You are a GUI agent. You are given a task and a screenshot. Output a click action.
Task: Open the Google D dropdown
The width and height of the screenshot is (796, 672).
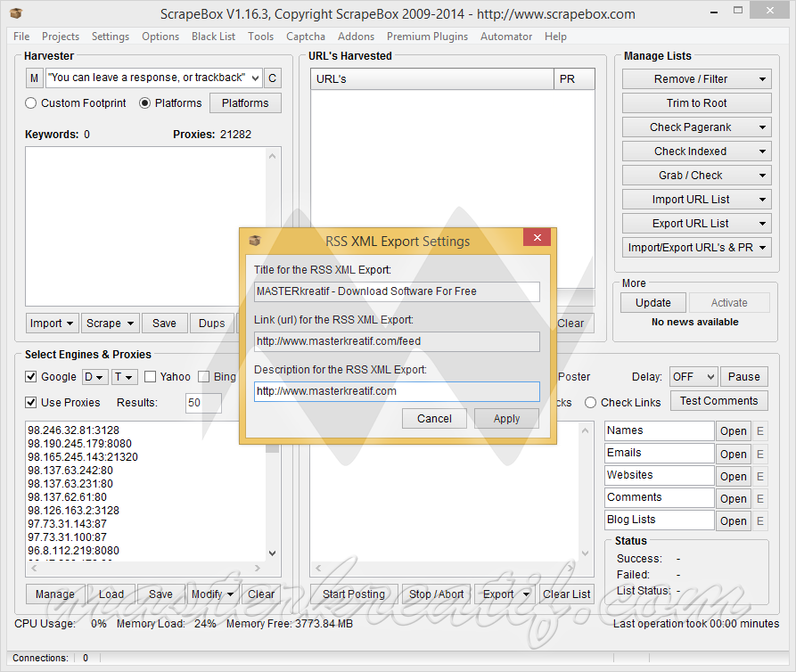[x=94, y=377]
